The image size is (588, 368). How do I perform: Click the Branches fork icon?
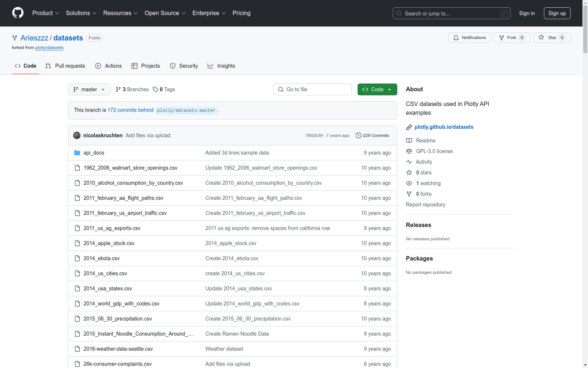click(x=118, y=89)
